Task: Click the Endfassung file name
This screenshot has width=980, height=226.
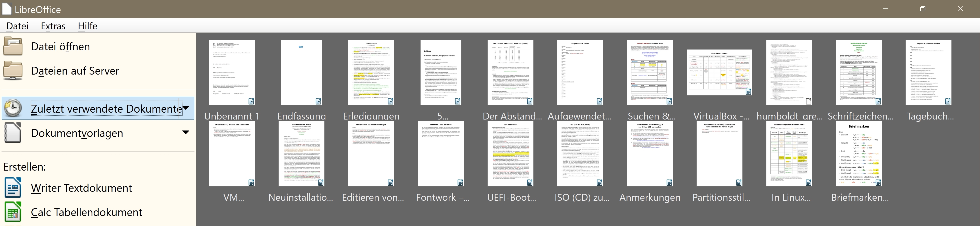Action: (x=301, y=116)
